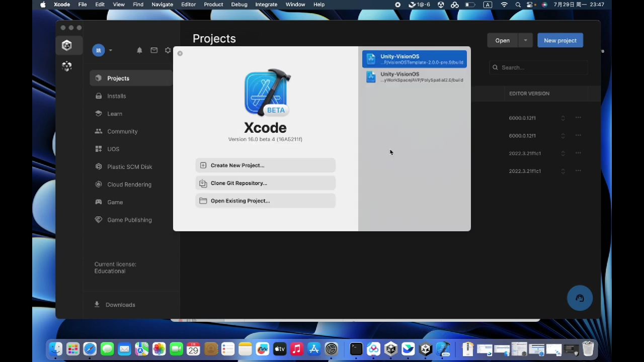Click the Open button in Unity Hub

coord(502,41)
